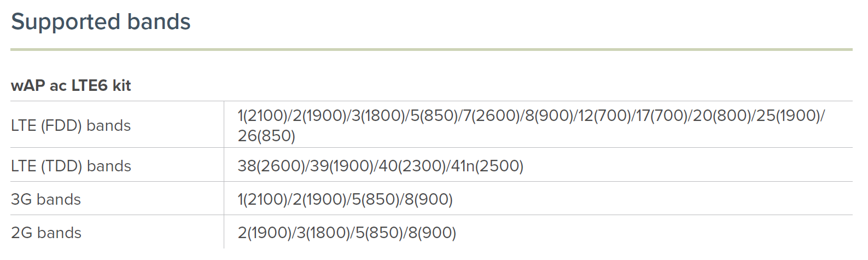This screenshot has height=260, width=868.
Task: Click the divider line below Supported bands
Action: click(x=431, y=50)
